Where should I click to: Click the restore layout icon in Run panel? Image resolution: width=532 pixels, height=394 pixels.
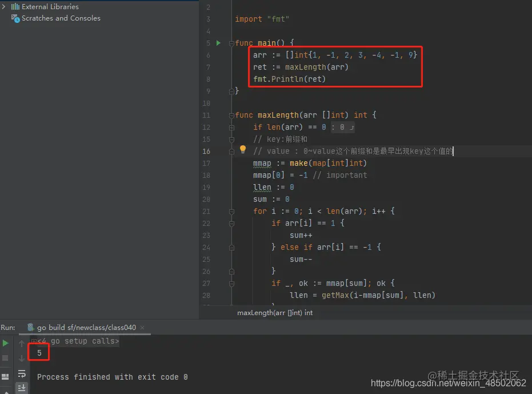tap(5, 377)
